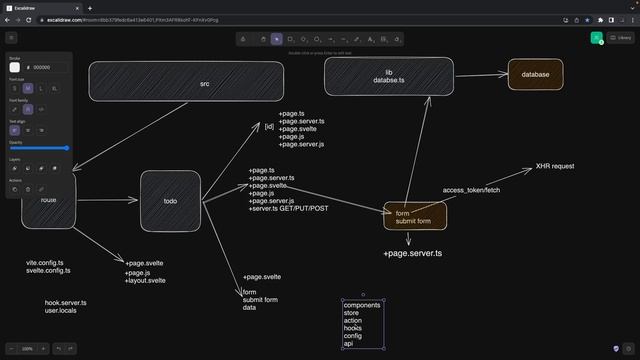
Task: Switch to the Excalidraw browser tab
Action: pyautogui.click(x=41, y=8)
